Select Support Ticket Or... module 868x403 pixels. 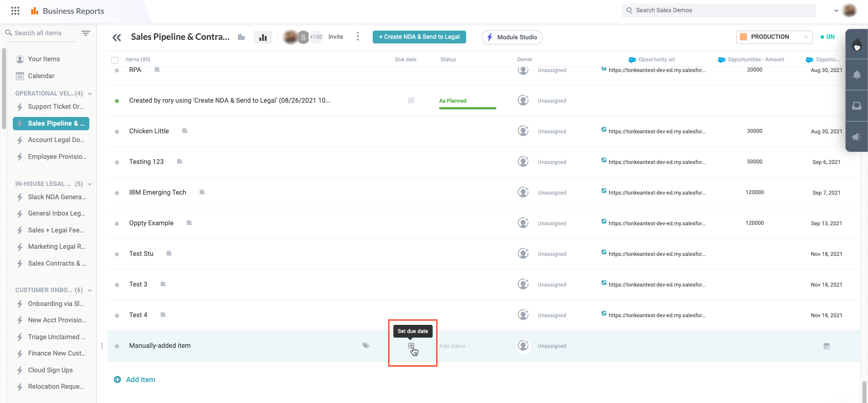coord(56,107)
